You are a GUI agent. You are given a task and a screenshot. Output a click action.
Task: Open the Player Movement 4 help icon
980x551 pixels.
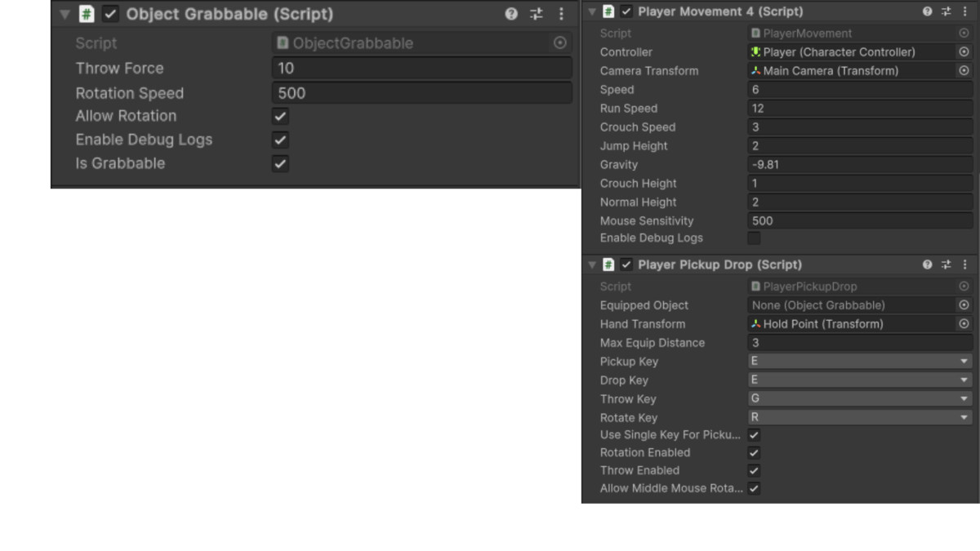click(x=927, y=11)
